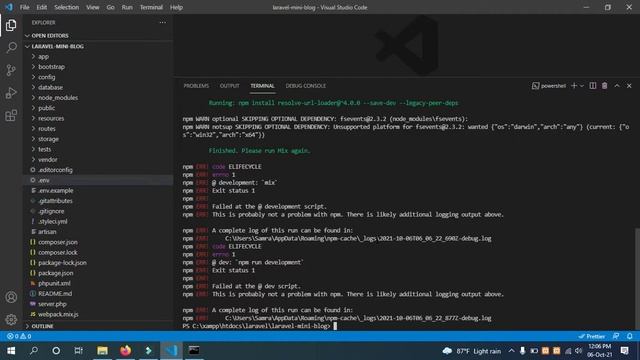Expand the database folder
This screenshot has height=360, width=640.
[98, 87]
